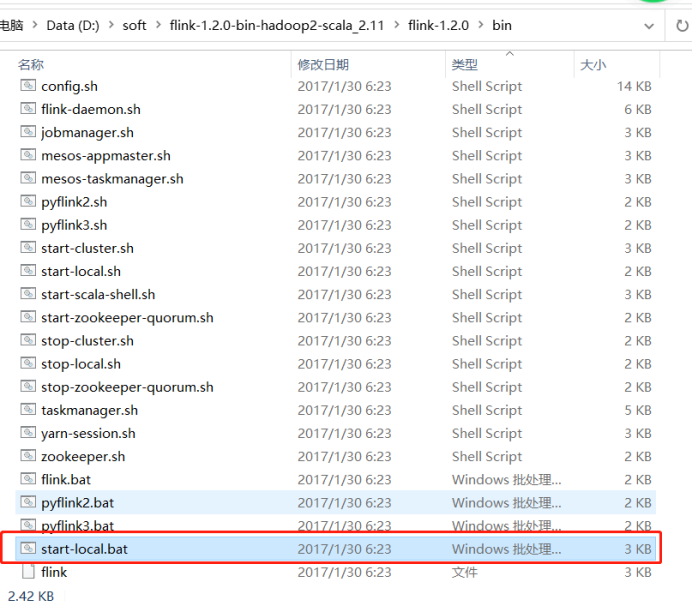
Task: Click the 文件 type of flink
Action: pyautogui.click(x=465, y=572)
